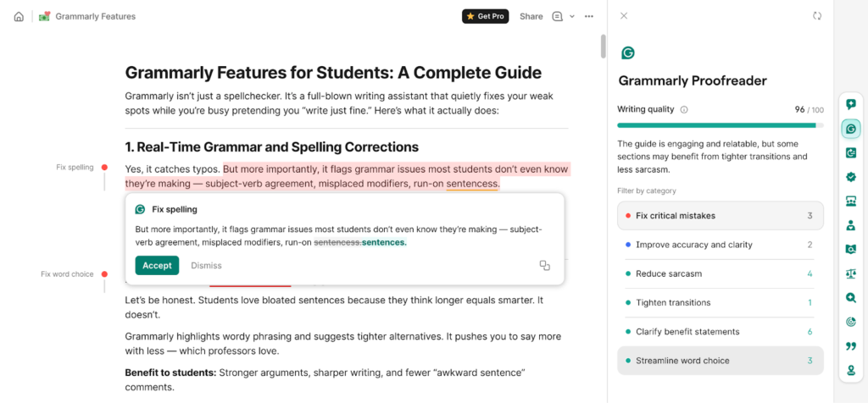Expand the comments dropdown chevron
The width and height of the screenshot is (868, 403).
pos(572,17)
